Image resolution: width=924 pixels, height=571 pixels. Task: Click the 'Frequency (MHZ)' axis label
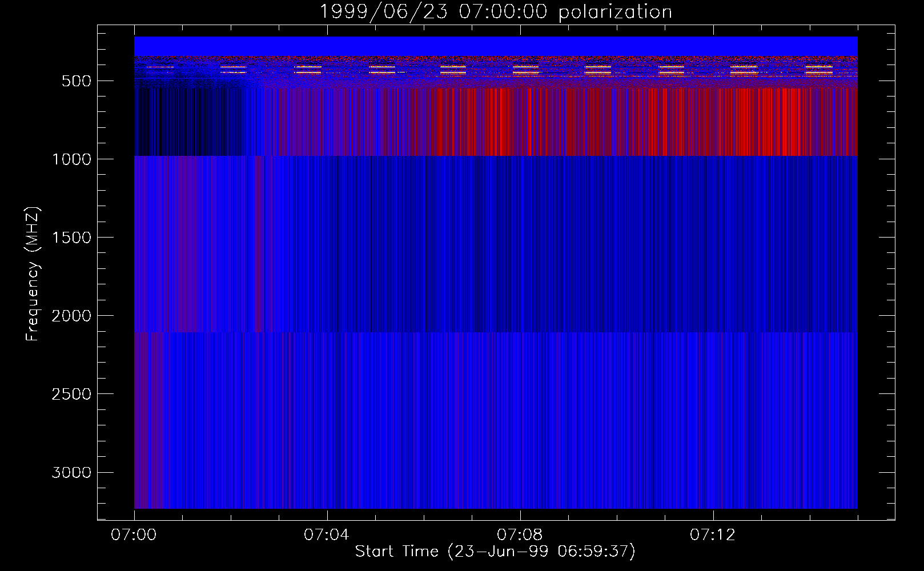click(x=33, y=274)
